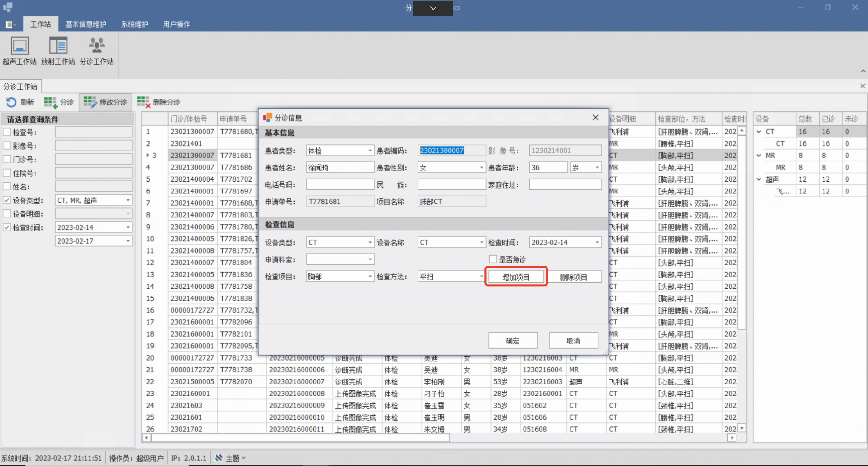
Task: Toggle the 影像号 checkbox
Action: tap(7, 146)
